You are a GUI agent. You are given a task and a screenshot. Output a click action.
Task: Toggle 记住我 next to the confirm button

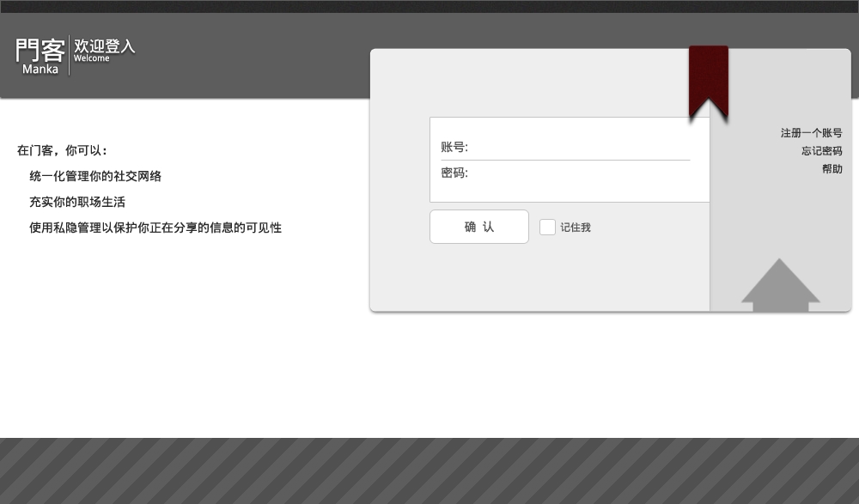547,227
